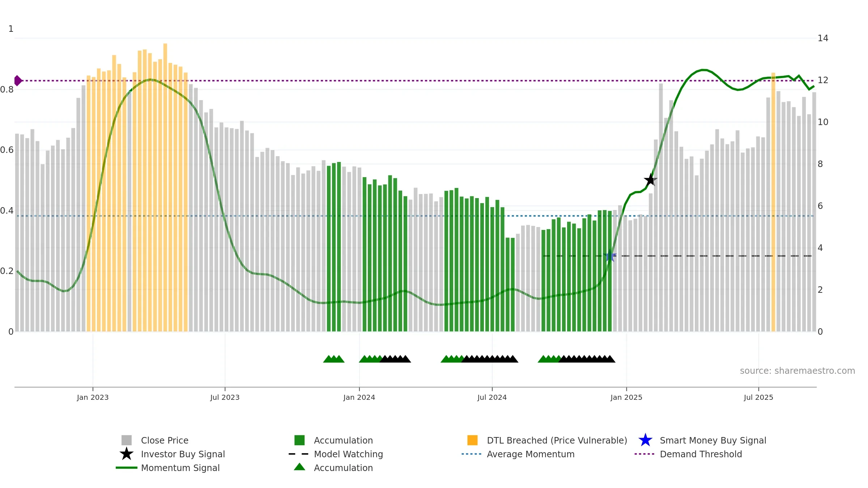Viewport: 868px width, 488px height.
Task: Click the source: sharemaestro.com text
Action: point(797,371)
